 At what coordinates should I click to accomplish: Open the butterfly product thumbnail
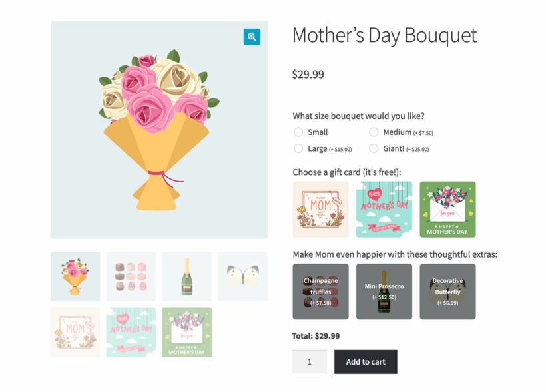243,275
